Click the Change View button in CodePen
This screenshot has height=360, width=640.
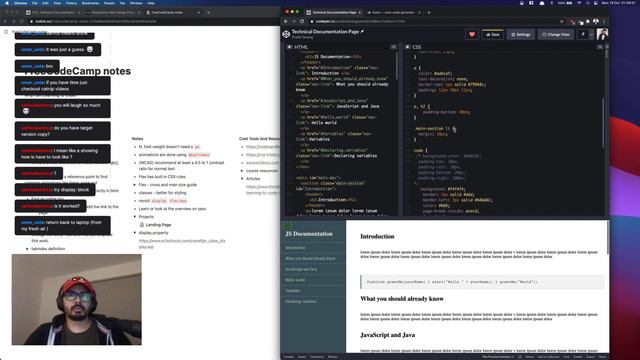(556, 35)
